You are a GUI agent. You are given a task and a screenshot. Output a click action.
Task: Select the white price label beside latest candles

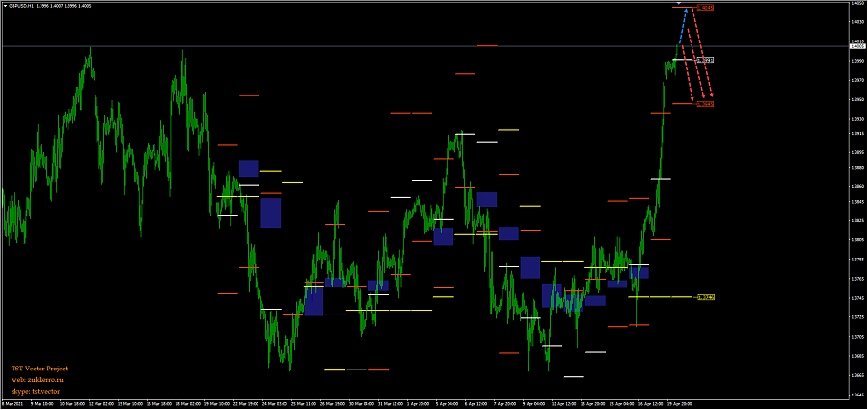705,59
